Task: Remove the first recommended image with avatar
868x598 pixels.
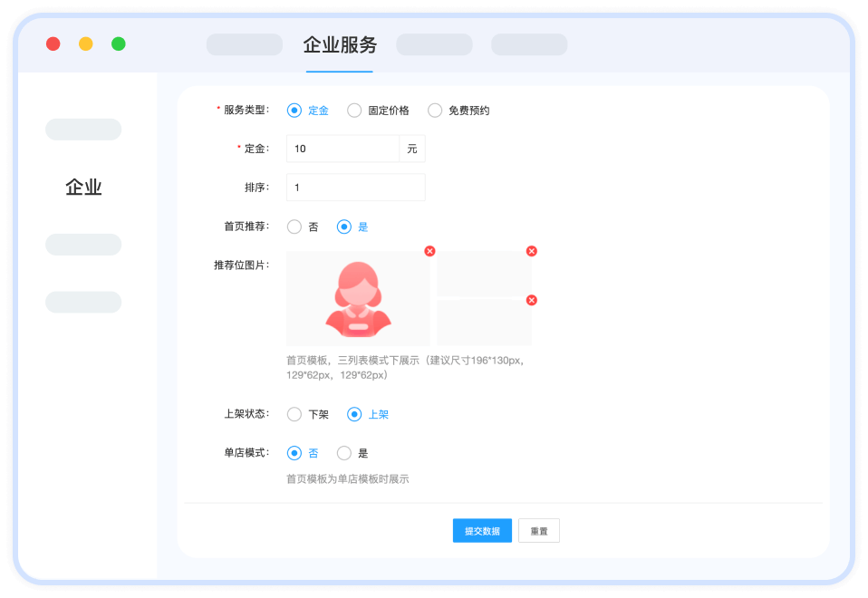Action: (x=429, y=251)
